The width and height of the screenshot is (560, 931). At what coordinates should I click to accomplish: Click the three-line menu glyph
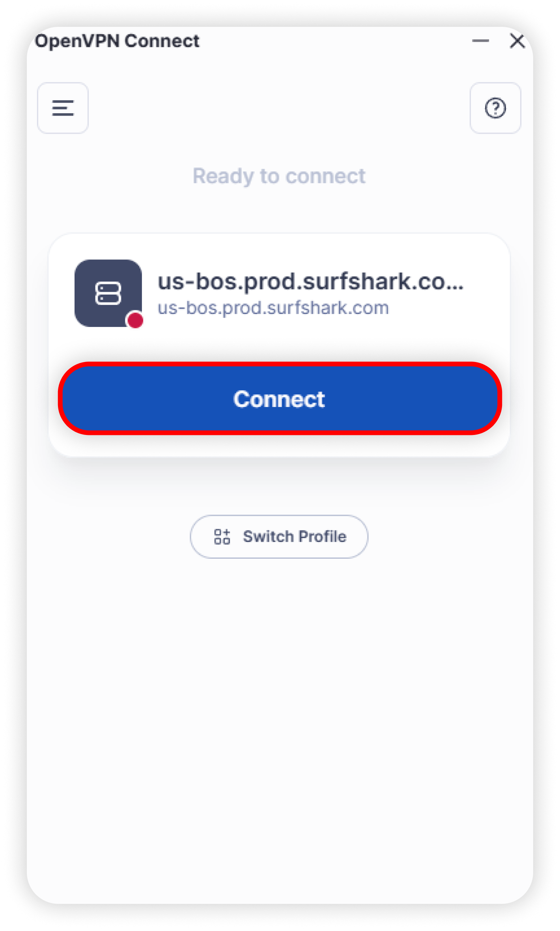pyautogui.click(x=63, y=108)
